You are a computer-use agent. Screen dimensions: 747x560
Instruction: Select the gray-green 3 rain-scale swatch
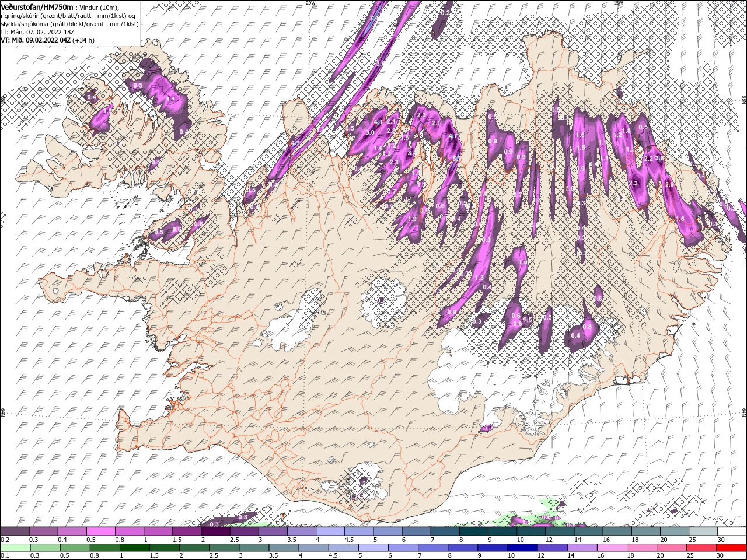tap(254, 547)
